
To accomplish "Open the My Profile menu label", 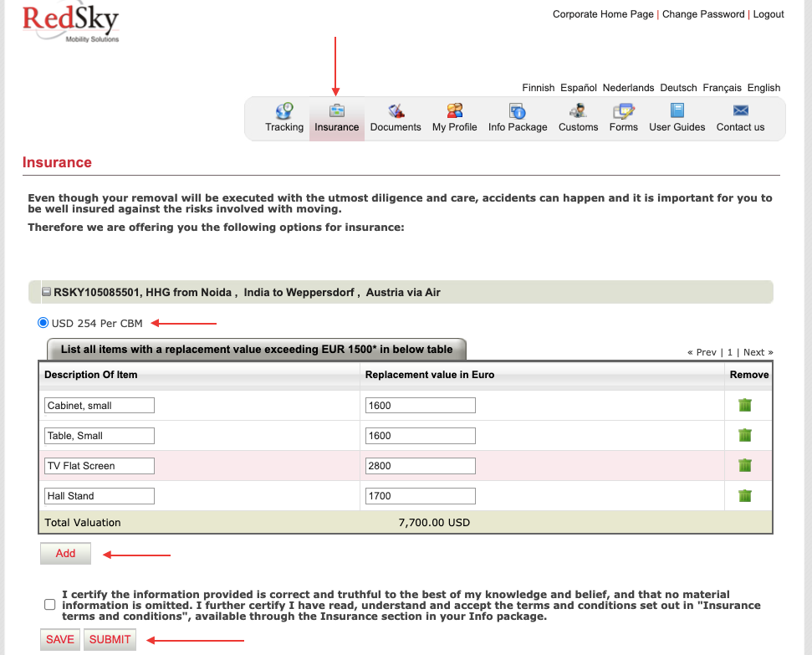I will [x=455, y=127].
